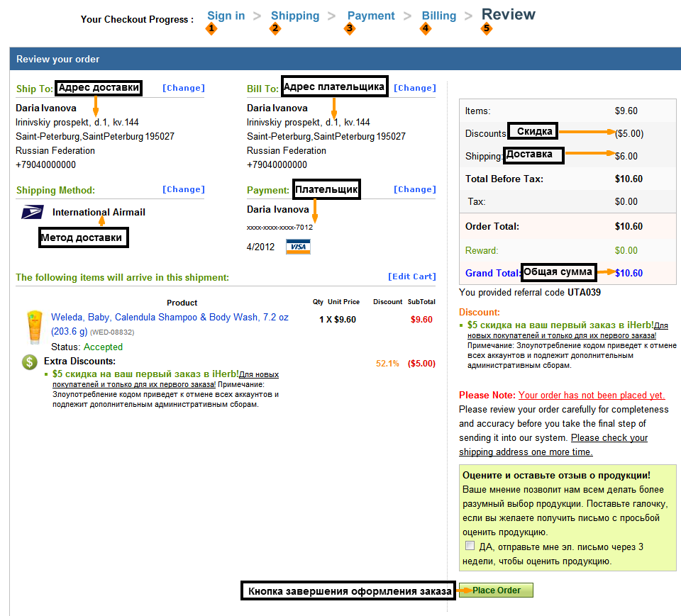Image resolution: width=681 pixels, height=616 pixels.
Task: Change the Ship To address
Action: [x=183, y=88]
